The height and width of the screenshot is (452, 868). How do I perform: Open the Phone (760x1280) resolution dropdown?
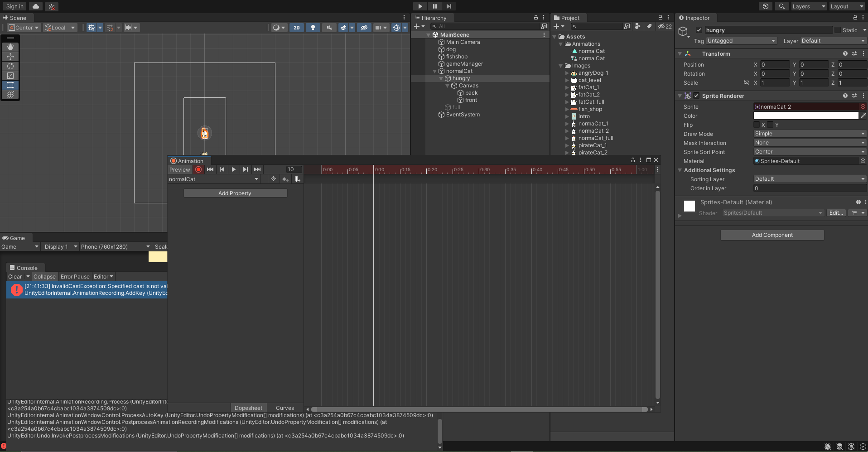tap(115, 247)
